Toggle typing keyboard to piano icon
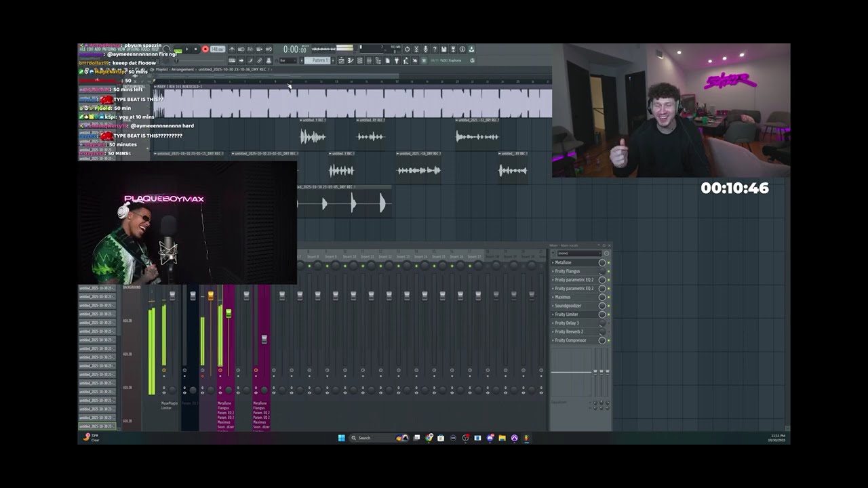 (x=232, y=60)
